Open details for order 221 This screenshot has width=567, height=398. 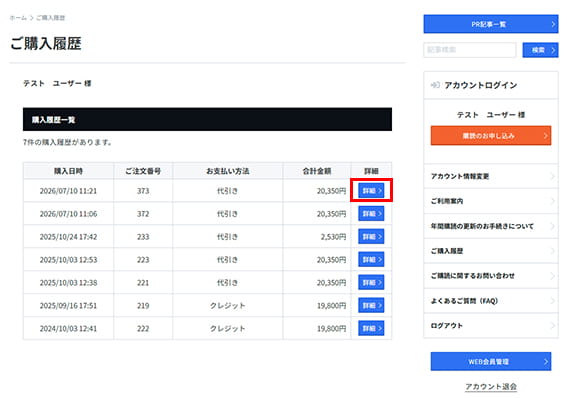[x=371, y=283]
